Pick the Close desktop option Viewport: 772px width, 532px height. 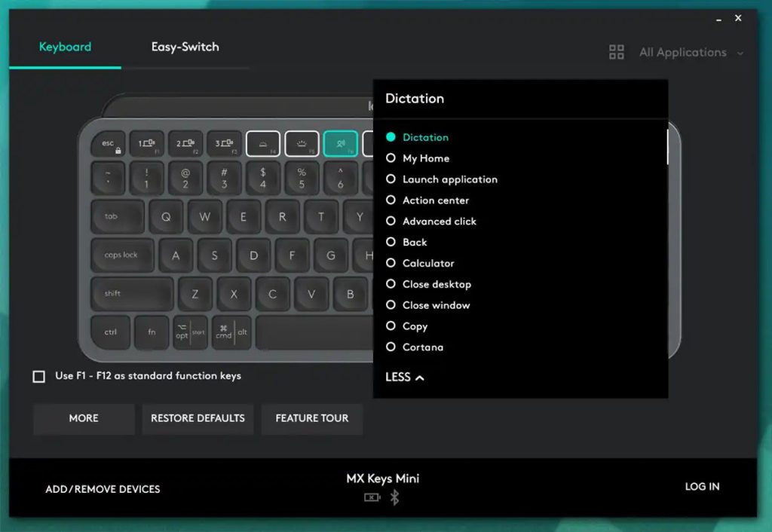[428, 284]
